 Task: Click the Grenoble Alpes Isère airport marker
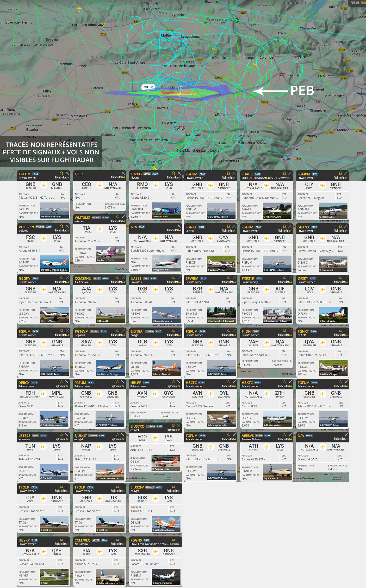point(180,89)
